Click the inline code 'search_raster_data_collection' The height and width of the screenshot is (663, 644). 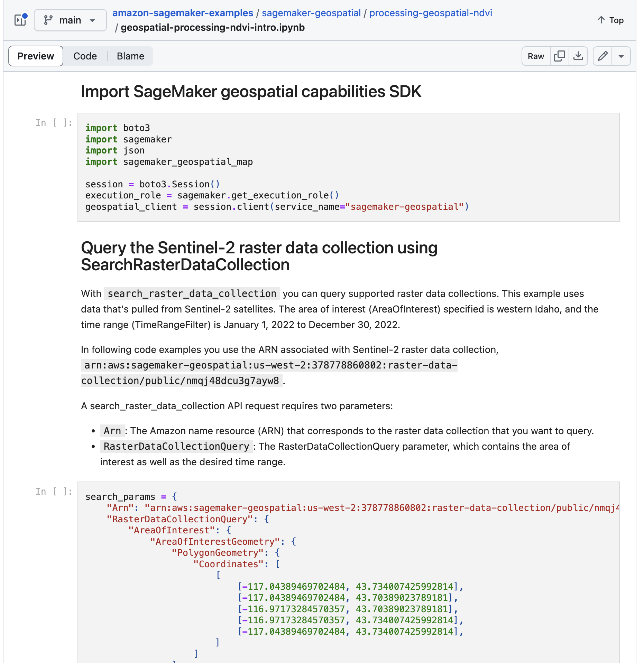(x=192, y=293)
